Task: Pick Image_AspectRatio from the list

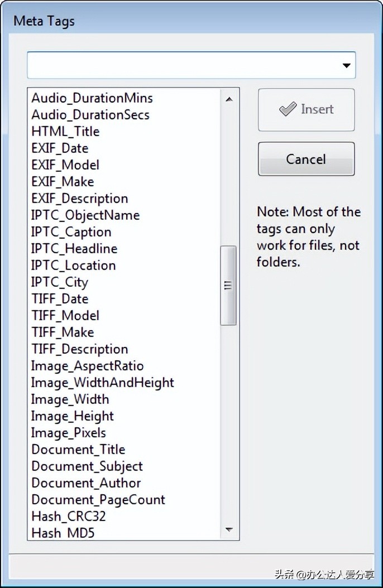Action: click(88, 366)
